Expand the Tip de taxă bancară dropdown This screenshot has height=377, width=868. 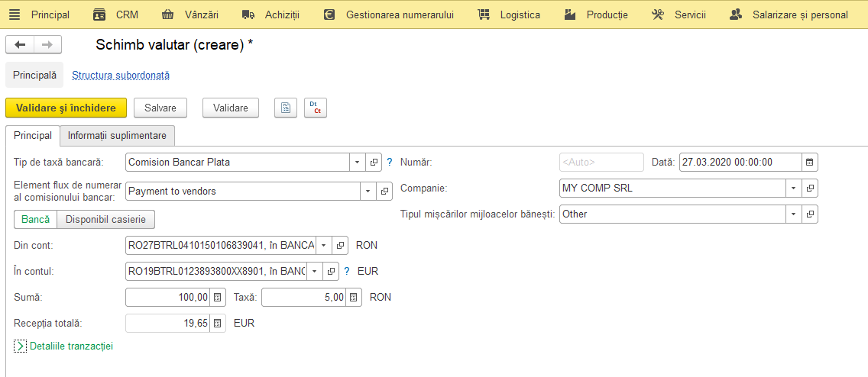[357, 163]
